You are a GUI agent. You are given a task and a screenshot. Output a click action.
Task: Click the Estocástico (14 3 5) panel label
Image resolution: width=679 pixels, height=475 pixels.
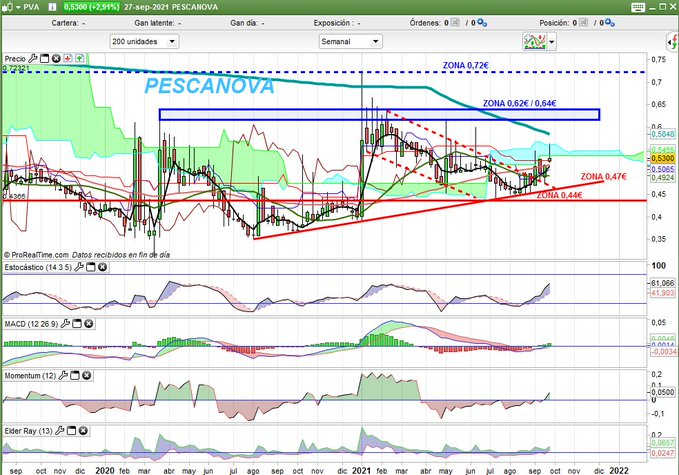(x=38, y=268)
